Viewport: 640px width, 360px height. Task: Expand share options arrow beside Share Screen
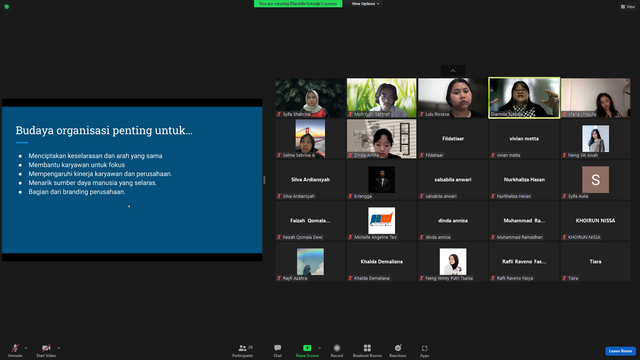[319, 348]
